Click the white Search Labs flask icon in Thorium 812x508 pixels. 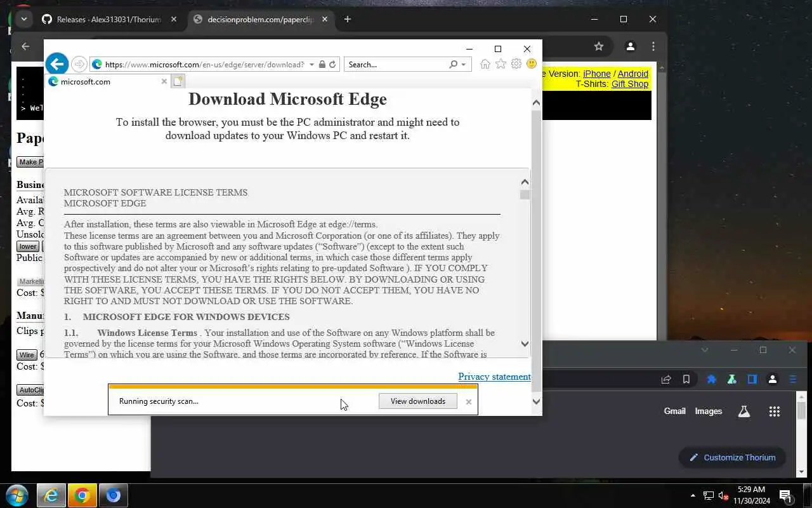pyautogui.click(x=744, y=411)
